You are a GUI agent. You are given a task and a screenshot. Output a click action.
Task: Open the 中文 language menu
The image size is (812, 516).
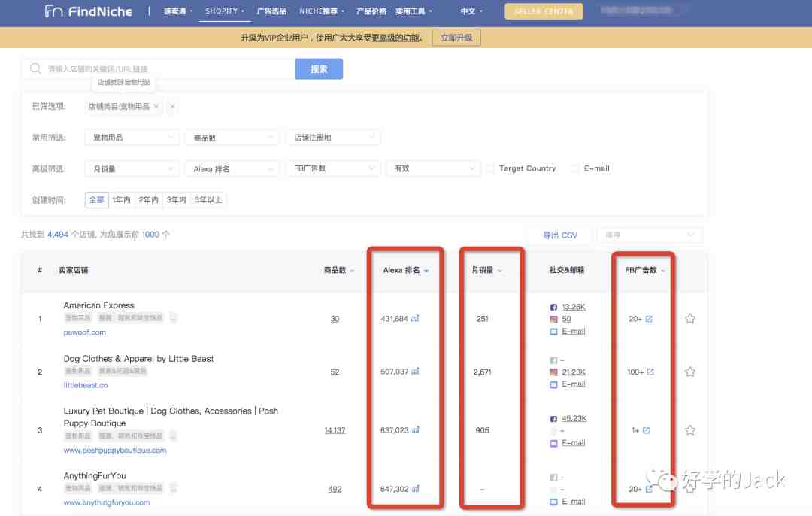tap(471, 11)
